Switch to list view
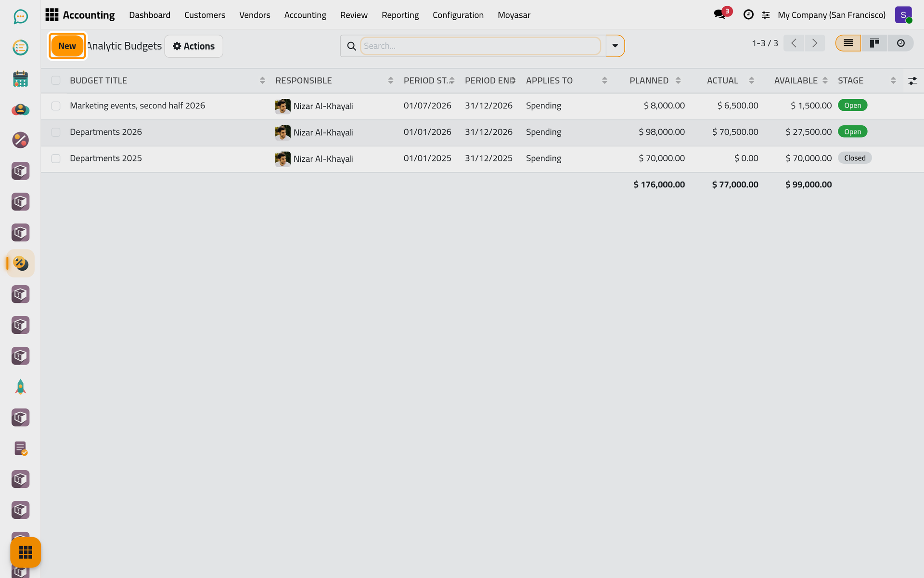Viewport: 924px width, 578px height. (x=848, y=43)
